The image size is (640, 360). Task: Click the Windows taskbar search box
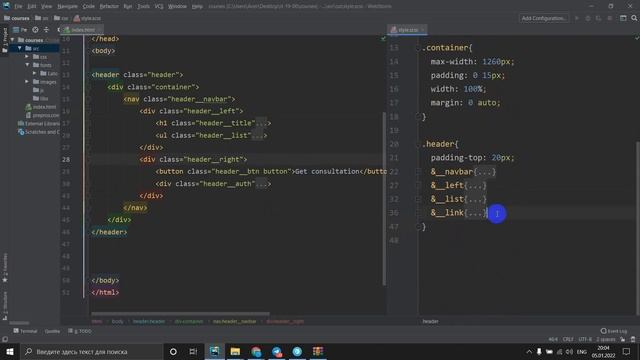click(92, 351)
